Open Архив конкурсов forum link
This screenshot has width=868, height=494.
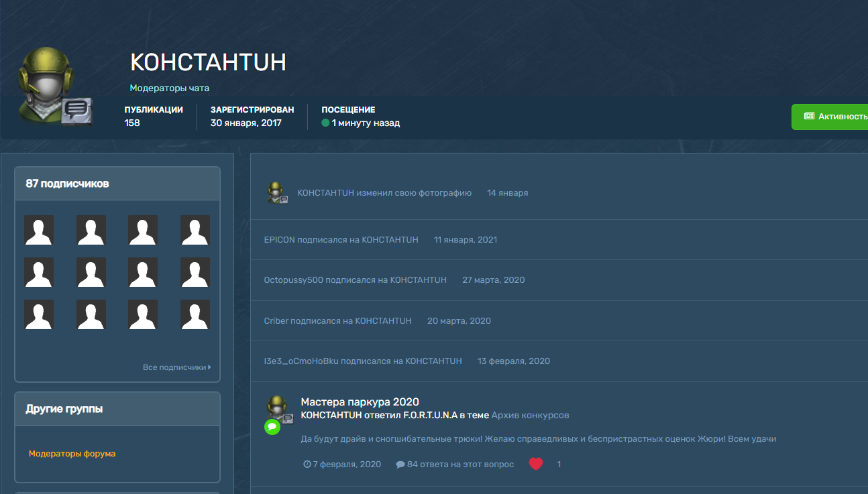pos(530,416)
